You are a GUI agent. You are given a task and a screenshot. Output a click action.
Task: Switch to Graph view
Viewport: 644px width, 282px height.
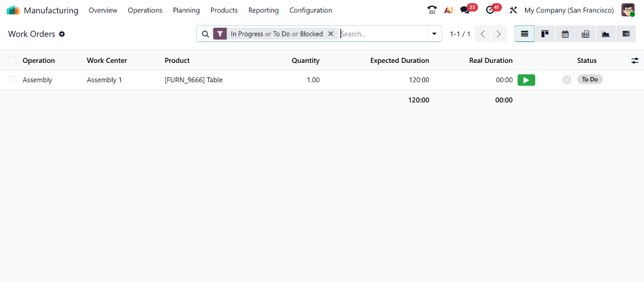[x=605, y=34]
